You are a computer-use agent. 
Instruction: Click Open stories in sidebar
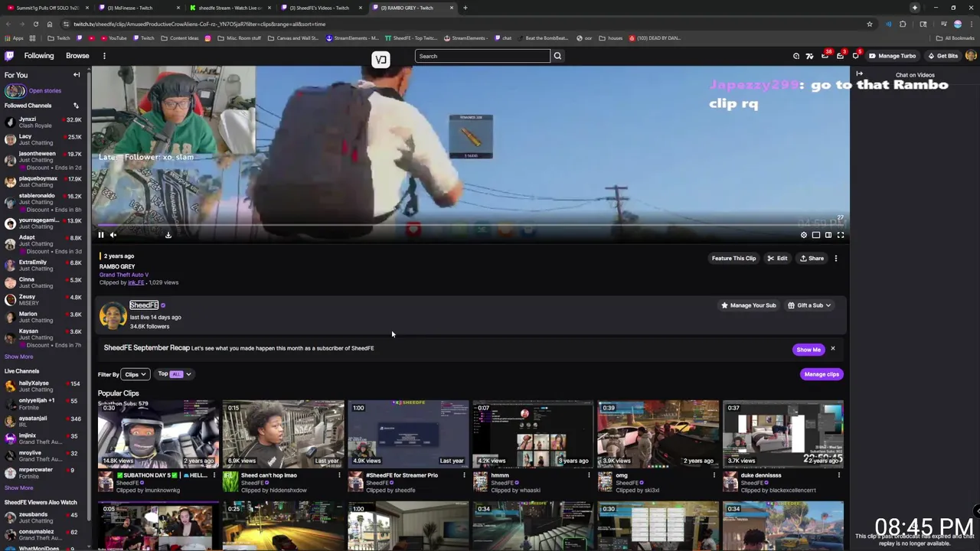(x=45, y=90)
